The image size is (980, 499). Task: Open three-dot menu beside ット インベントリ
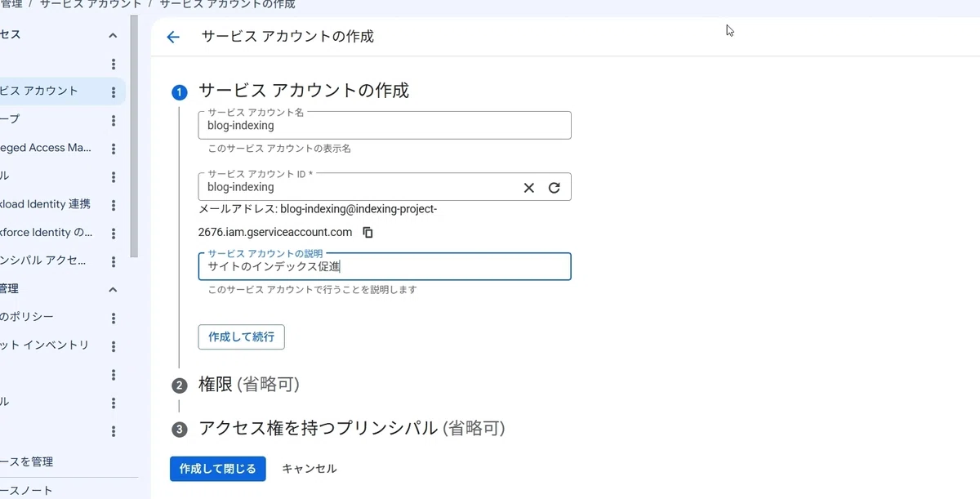pos(114,346)
